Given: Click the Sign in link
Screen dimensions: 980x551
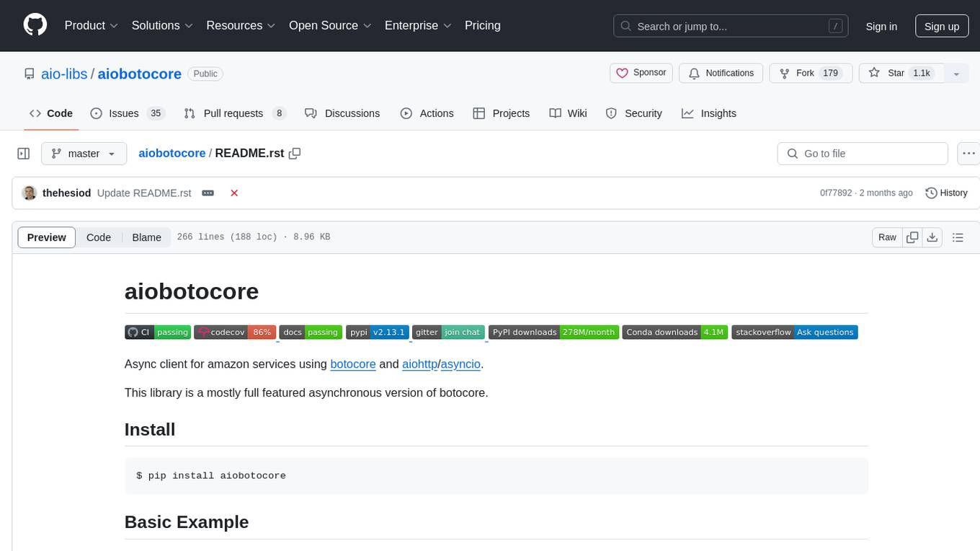Looking at the screenshot, I should (x=881, y=26).
